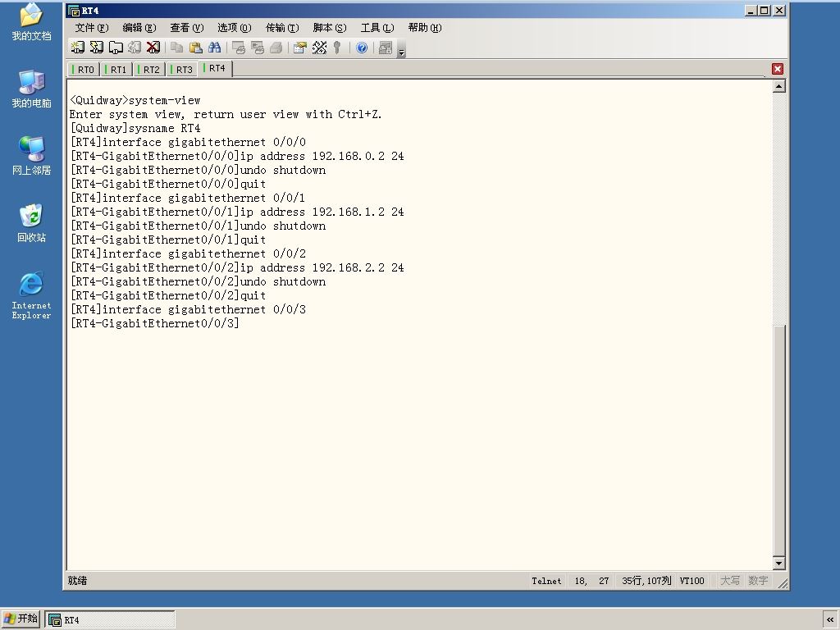Click the taskbar tray expand chevron

[830, 619]
